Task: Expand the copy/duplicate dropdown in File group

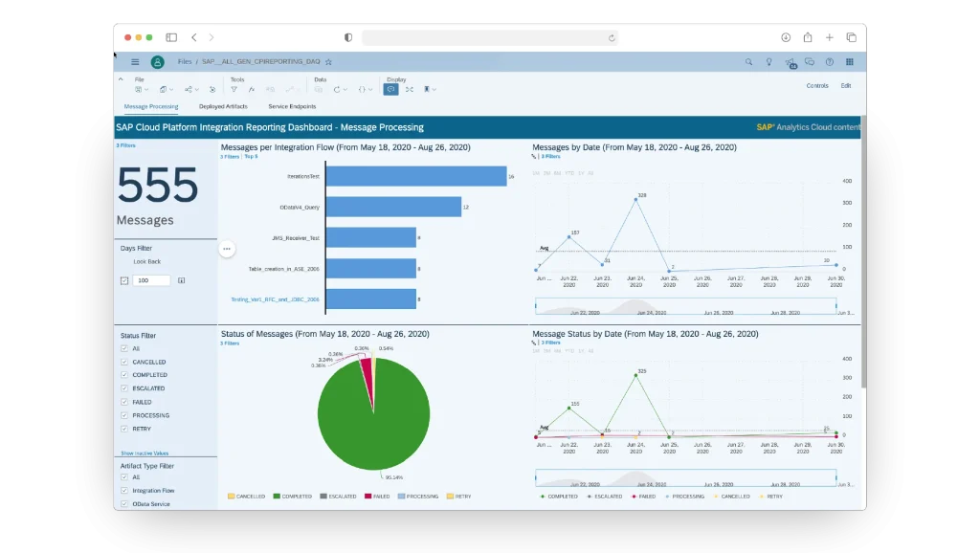Action: 171,89
